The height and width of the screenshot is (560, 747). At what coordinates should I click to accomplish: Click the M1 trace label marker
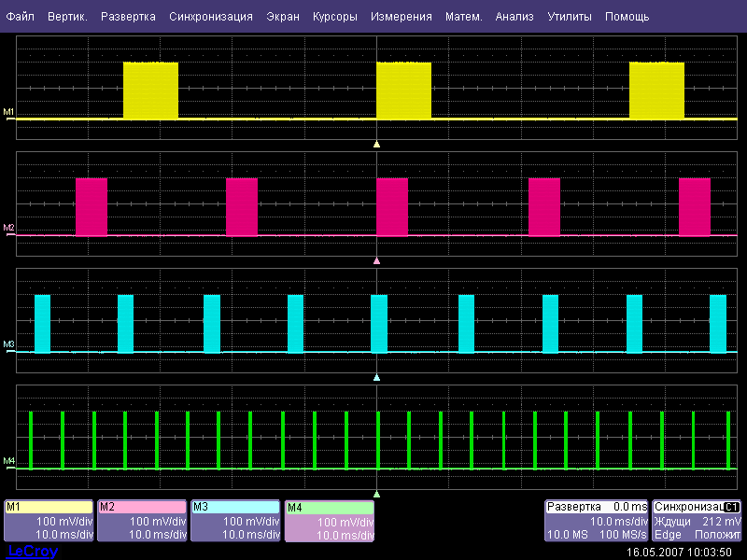point(9,113)
